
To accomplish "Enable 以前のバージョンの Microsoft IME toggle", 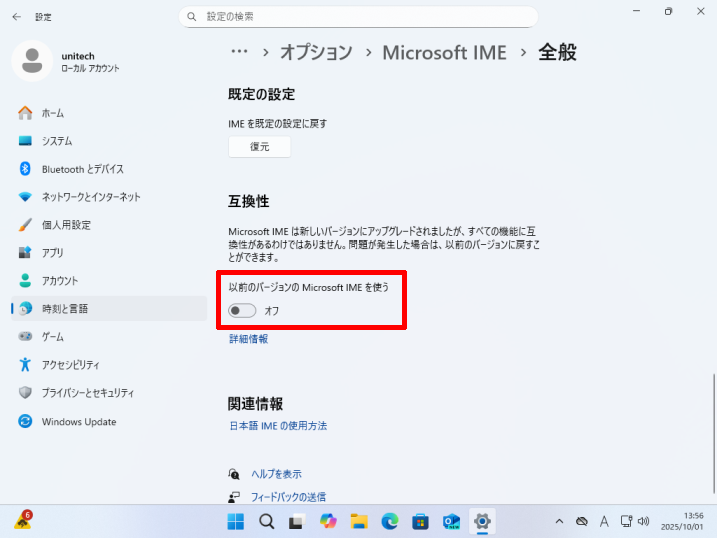I will pyautogui.click(x=242, y=311).
